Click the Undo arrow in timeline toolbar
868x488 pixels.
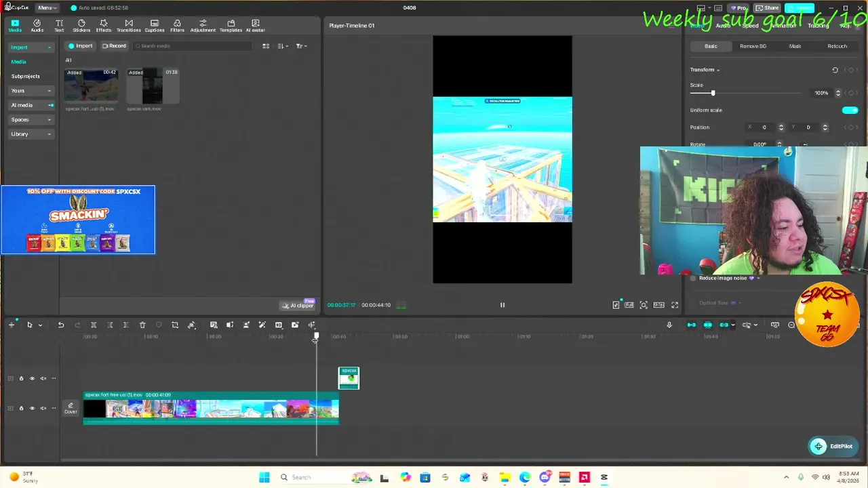[x=61, y=325]
